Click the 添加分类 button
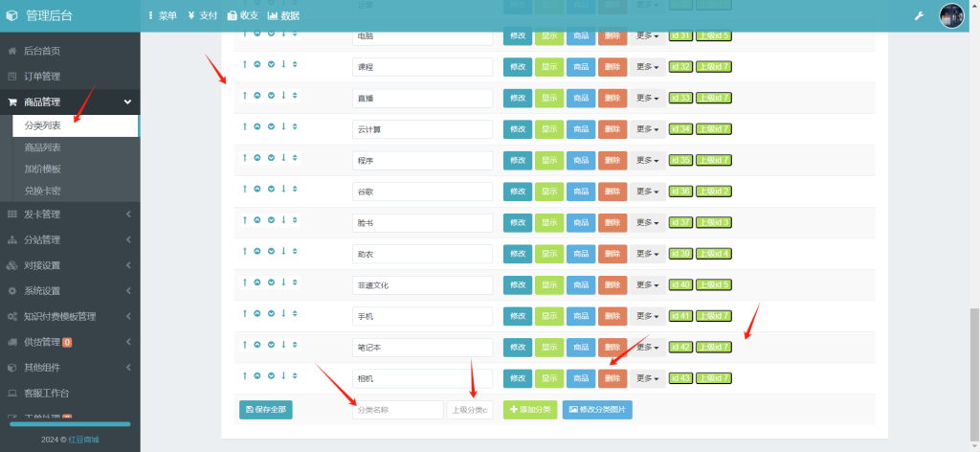980x452 pixels. 529,410
